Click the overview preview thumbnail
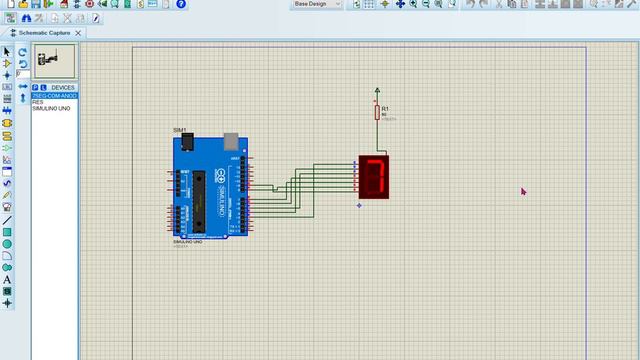 pos(55,61)
